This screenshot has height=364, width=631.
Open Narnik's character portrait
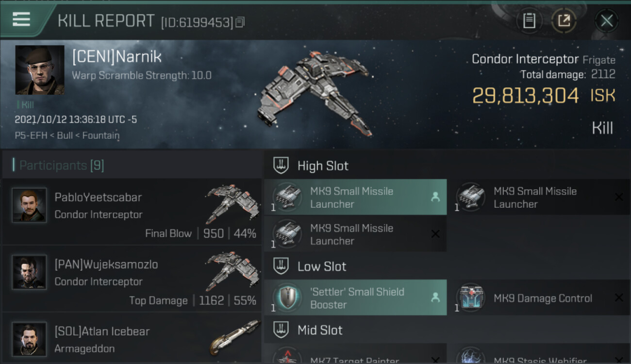(40, 70)
